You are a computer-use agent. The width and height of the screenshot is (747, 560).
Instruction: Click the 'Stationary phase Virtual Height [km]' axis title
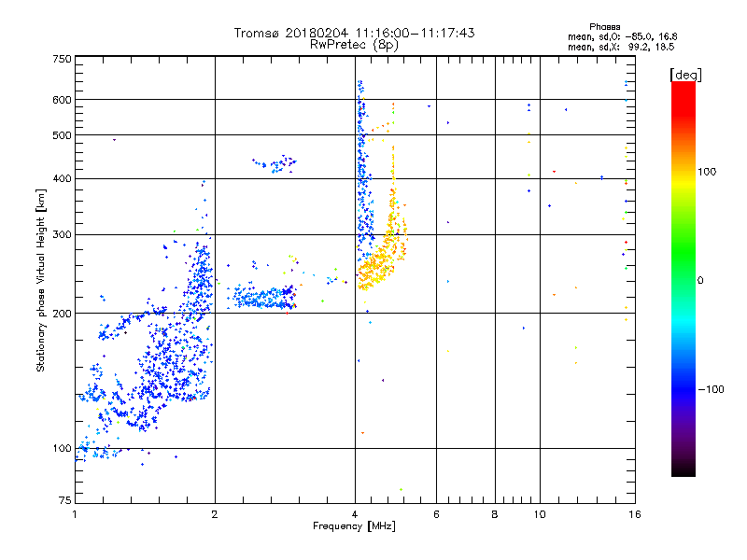click(41, 280)
